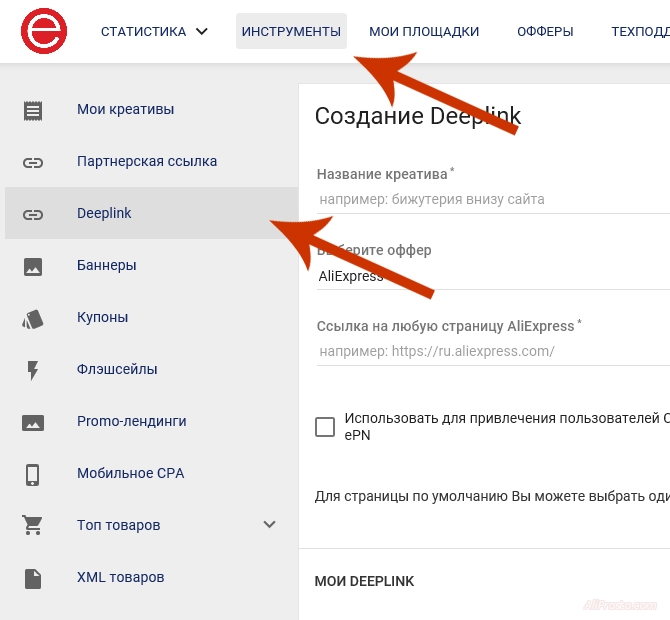
Task: Click the Партнерская ссылка chain icon
Action: 33,162
